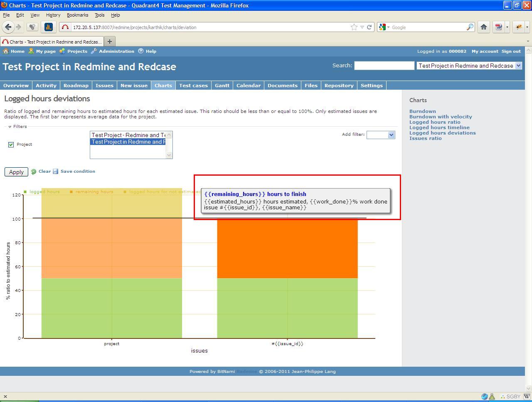Bookmark this page with the star icon
Screen dimensions: 532x402
point(354,27)
